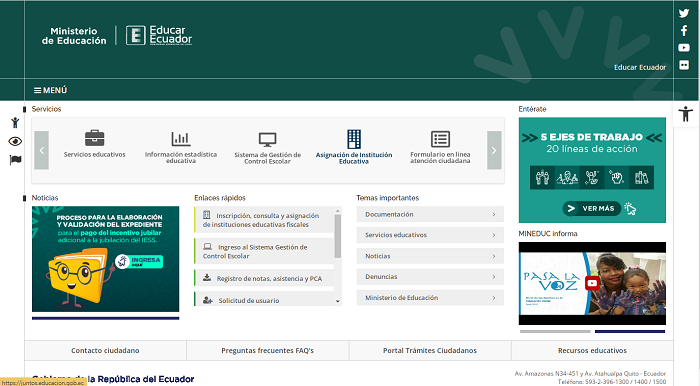The image size is (700, 386).
Task: Open Inscripción, consulta y asignación link
Action: click(x=264, y=220)
